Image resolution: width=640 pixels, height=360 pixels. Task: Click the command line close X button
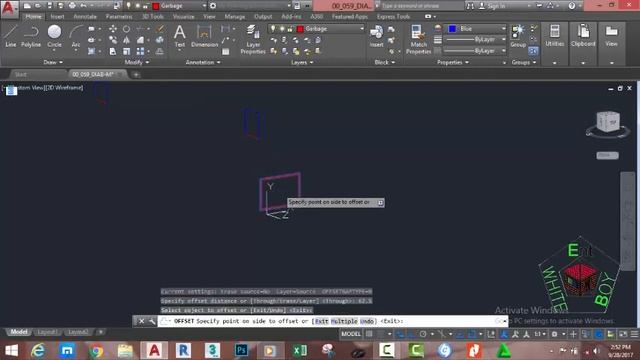pos(141,321)
